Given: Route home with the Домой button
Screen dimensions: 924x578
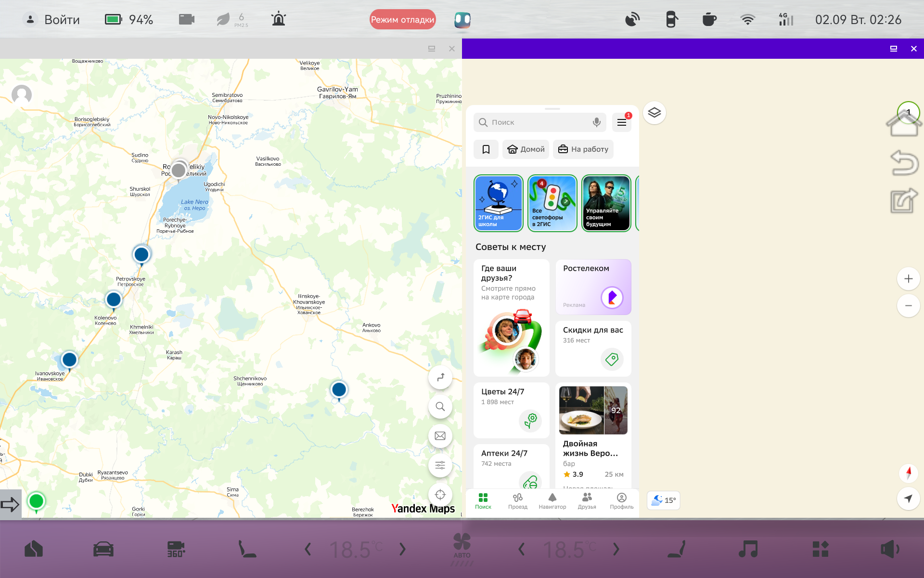Looking at the screenshot, I should [x=526, y=149].
